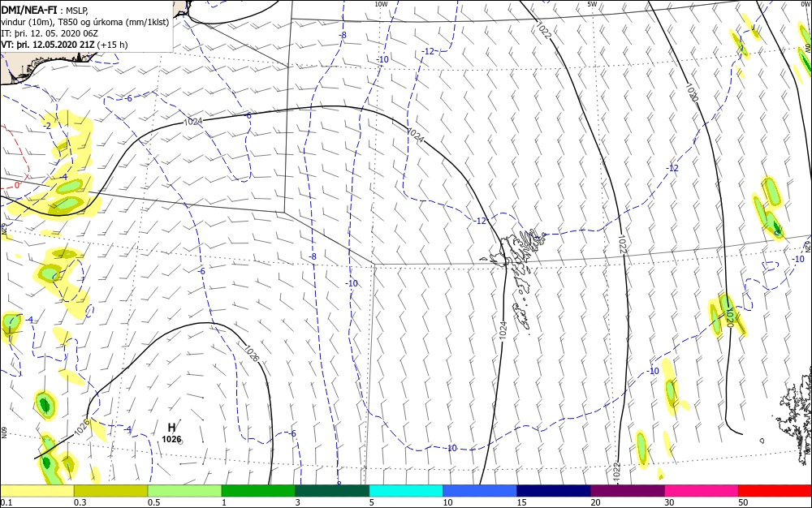Click the yellow 0.1 precipitation swatch
The width and height of the screenshot is (812, 508).
pos(37,491)
